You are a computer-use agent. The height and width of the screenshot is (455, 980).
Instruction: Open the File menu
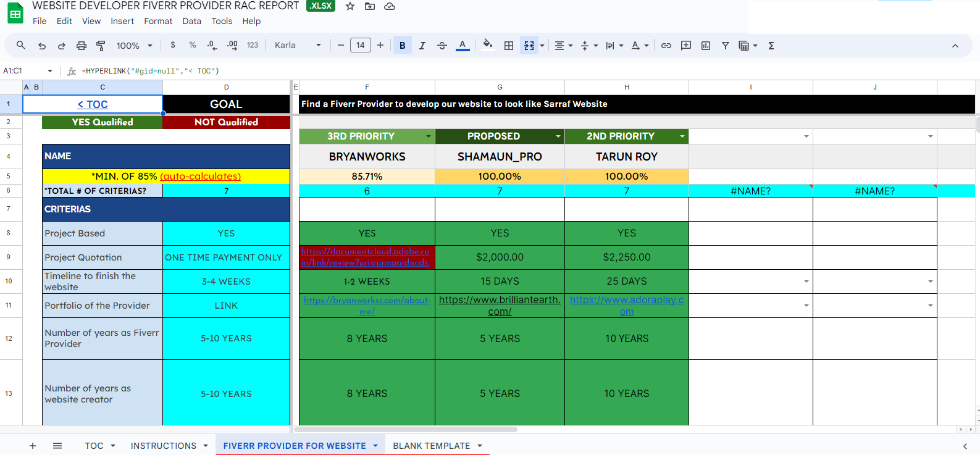tap(40, 21)
